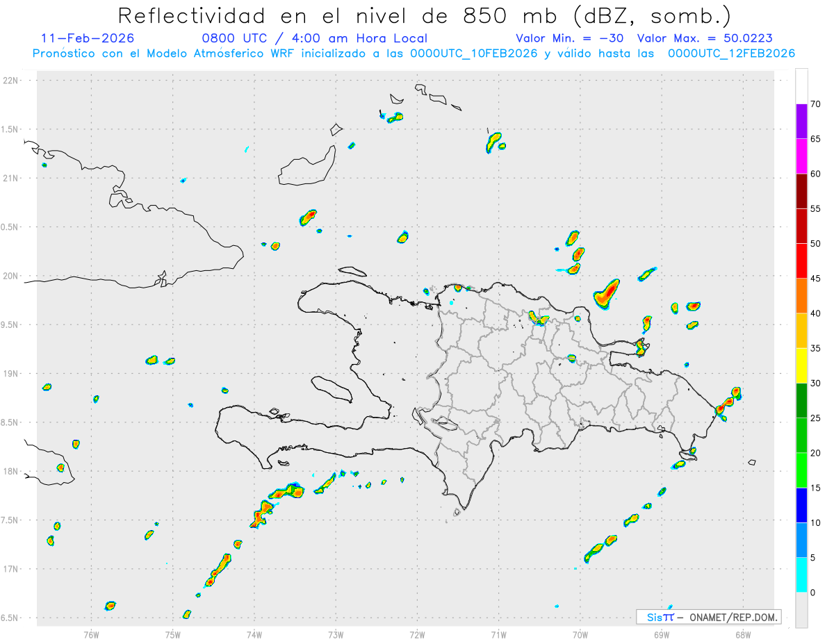Click the colorbar value label '15'
The height and width of the screenshot is (644, 834).
816,488
